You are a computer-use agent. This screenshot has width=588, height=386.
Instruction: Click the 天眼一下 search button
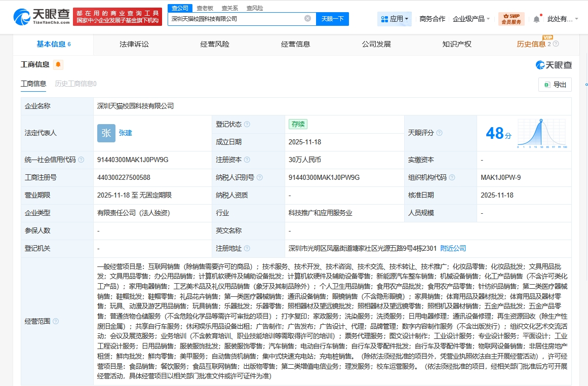[x=332, y=18]
